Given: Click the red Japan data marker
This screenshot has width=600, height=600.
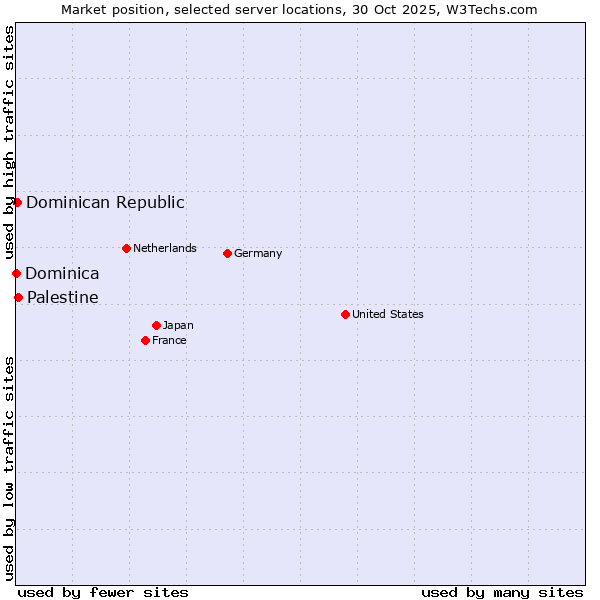Looking at the screenshot, I should pyautogui.click(x=156, y=325).
